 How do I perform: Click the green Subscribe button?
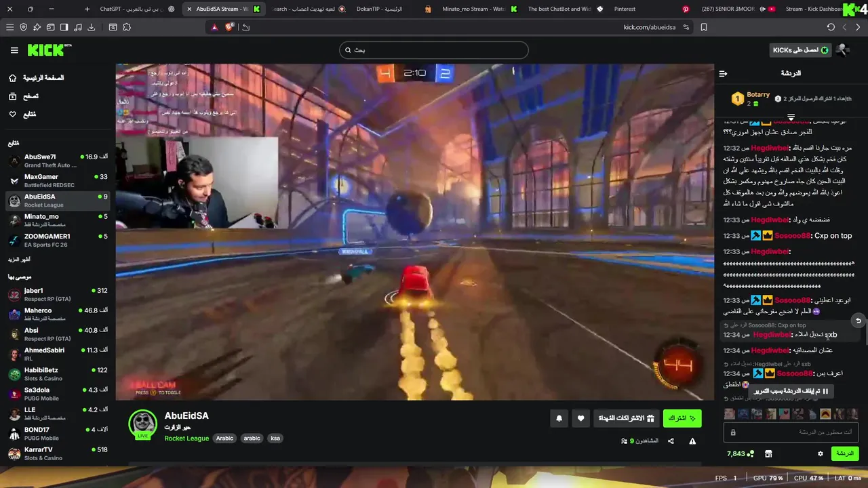point(682,419)
